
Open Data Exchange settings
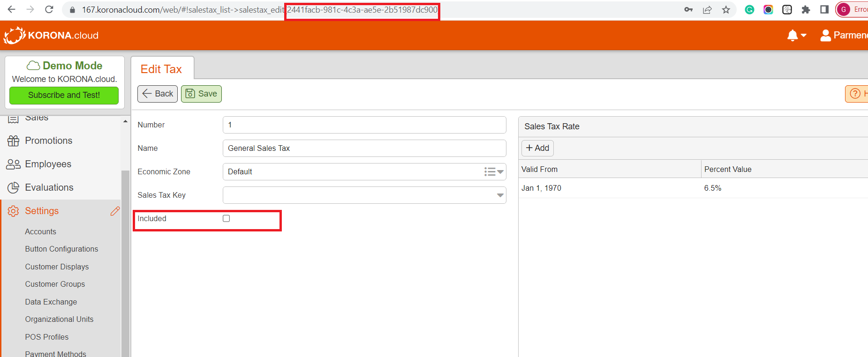[x=51, y=302]
